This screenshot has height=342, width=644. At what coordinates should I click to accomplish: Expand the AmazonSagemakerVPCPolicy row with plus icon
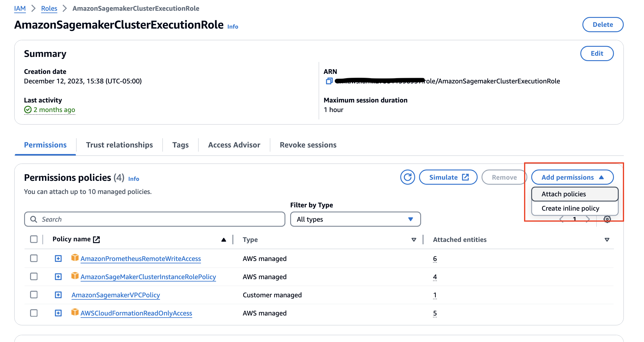coord(58,295)
